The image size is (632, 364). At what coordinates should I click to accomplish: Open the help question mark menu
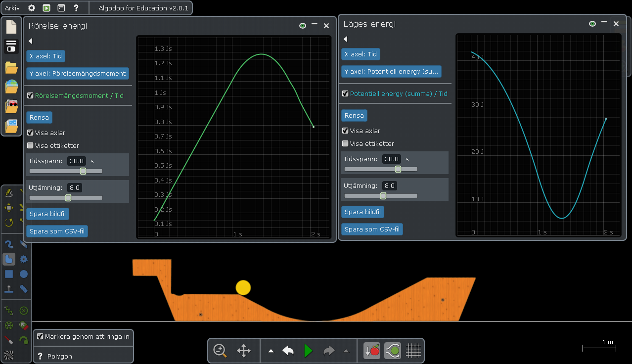point(76,8)
